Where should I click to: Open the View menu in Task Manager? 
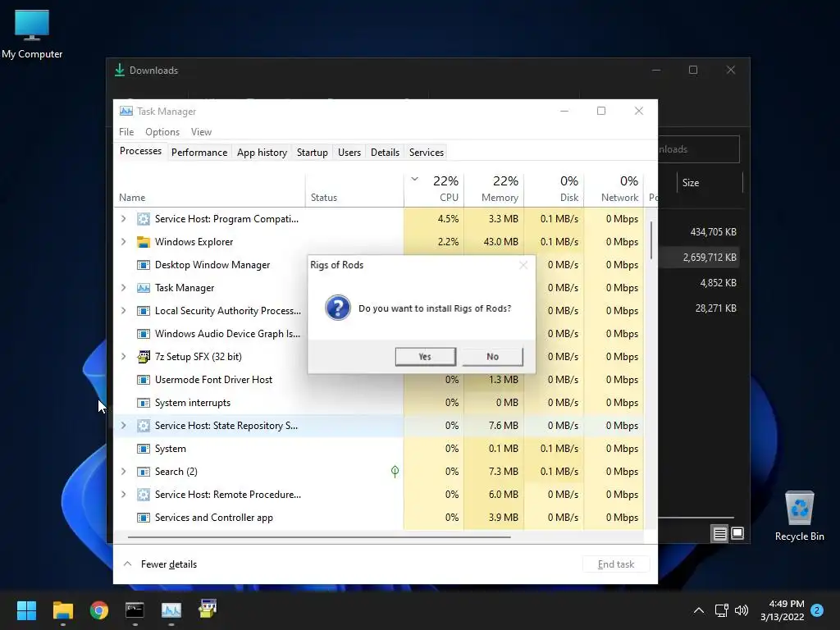click(202, 132)
